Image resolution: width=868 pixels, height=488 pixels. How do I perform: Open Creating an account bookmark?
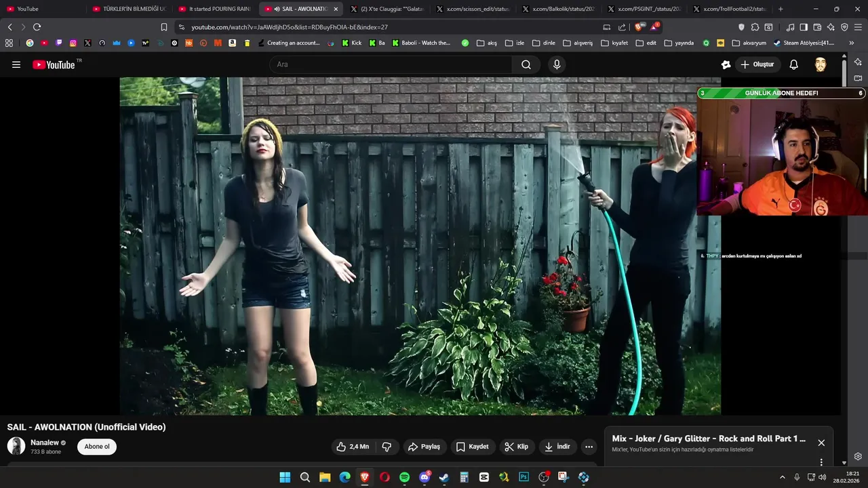coord(289,43)
